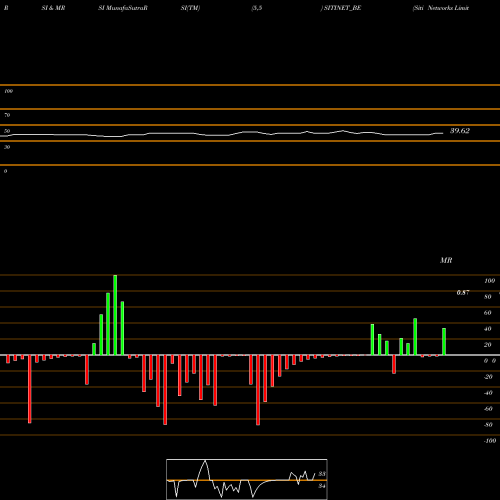500x500 pixels.
Task: Click the 34 label in the mini chart
Action: pyautogui.click(x=322, y=486)
